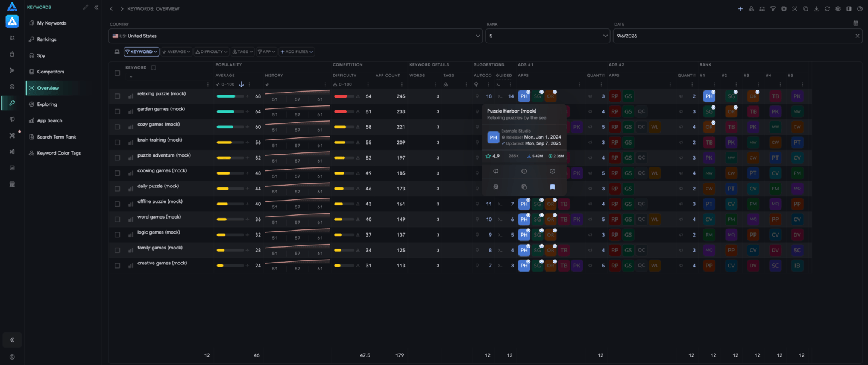Open the DIFFICULTY filter dropdown
Viewport: 868px width, 365px height.
pyautogui.click(x=211, y=52)
